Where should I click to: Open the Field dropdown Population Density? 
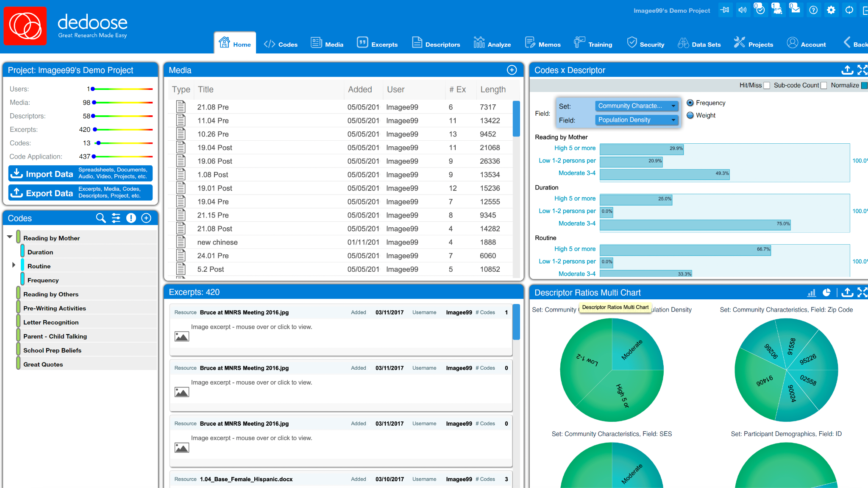click(x=637, y=120)
